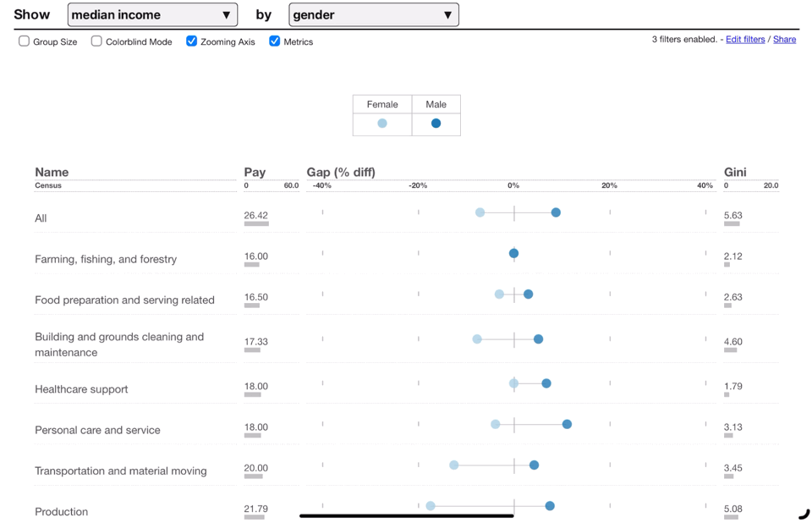812x523 pixels.
Task: Click the Male dot for Healthcare support
Action: (x=546, y=383)
